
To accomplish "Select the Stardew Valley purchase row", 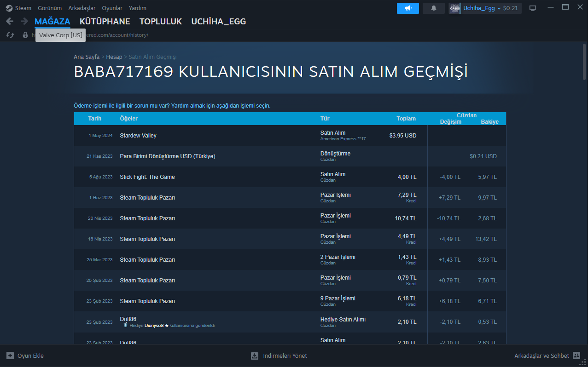I will [x=290, y=136].
